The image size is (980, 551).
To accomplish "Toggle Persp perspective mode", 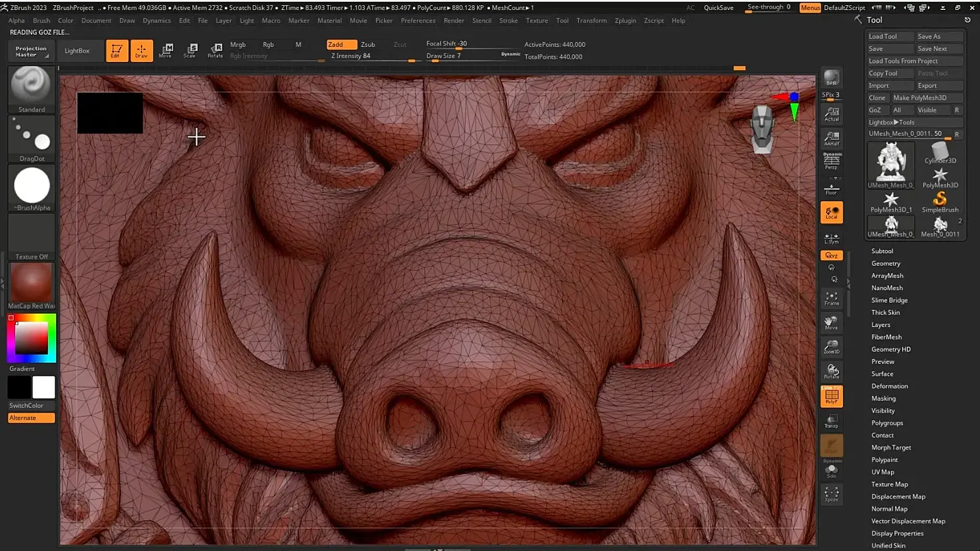I will click(831, 161).
